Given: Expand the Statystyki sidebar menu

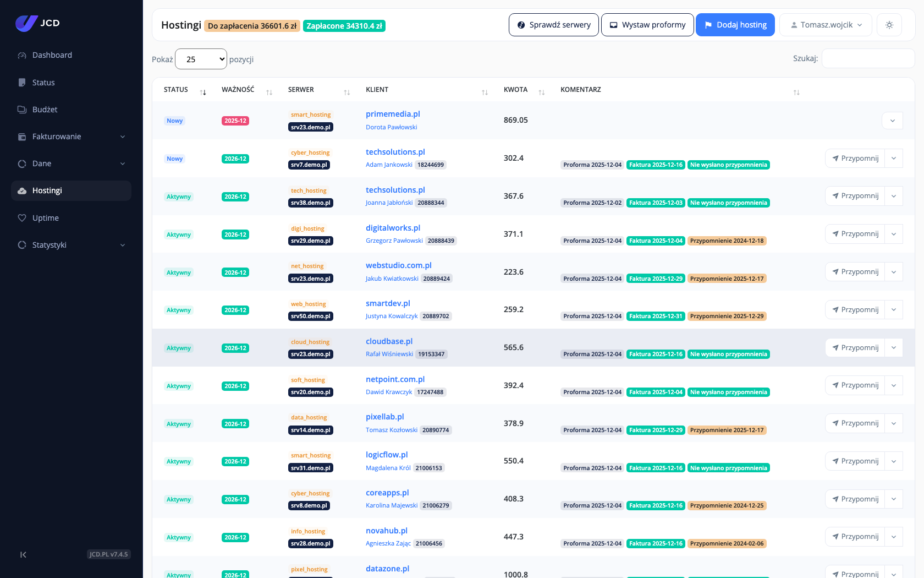Looking at the screenshot, I should pos(71,245).
